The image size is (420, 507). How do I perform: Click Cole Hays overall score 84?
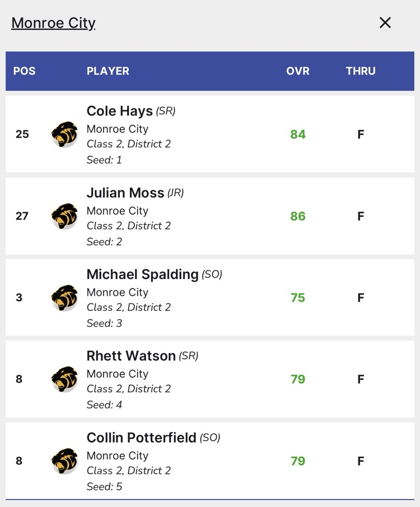[x=298, y=134]
